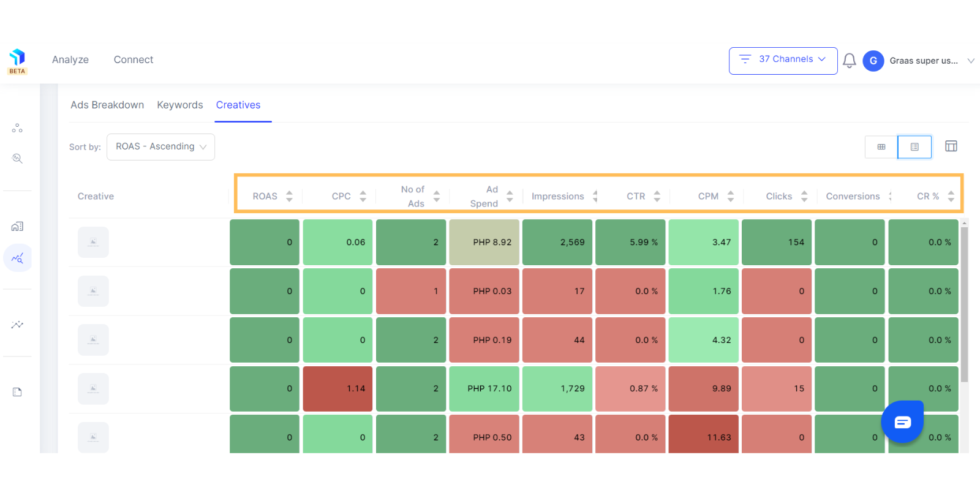Switch to list view toggle

tap(914, 147)
